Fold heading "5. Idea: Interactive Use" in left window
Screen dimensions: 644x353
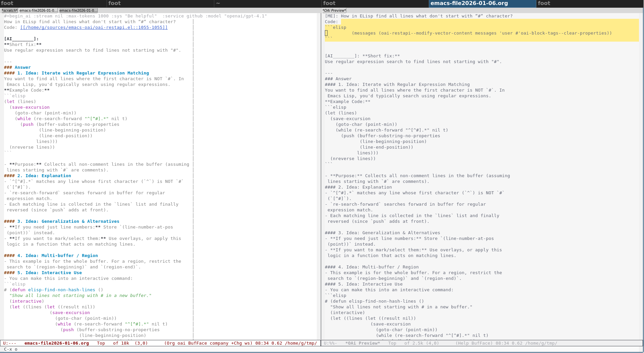pos(43,273)
